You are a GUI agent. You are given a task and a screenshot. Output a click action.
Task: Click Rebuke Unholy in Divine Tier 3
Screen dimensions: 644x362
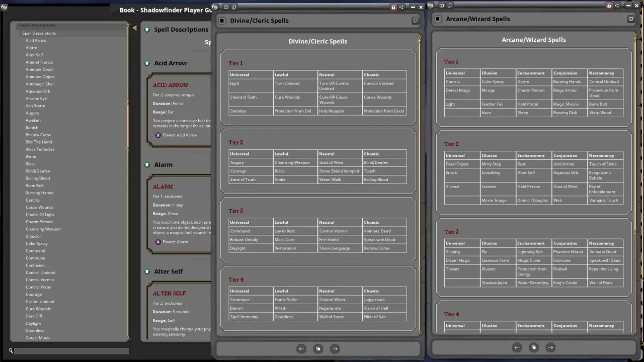point(244,240)
